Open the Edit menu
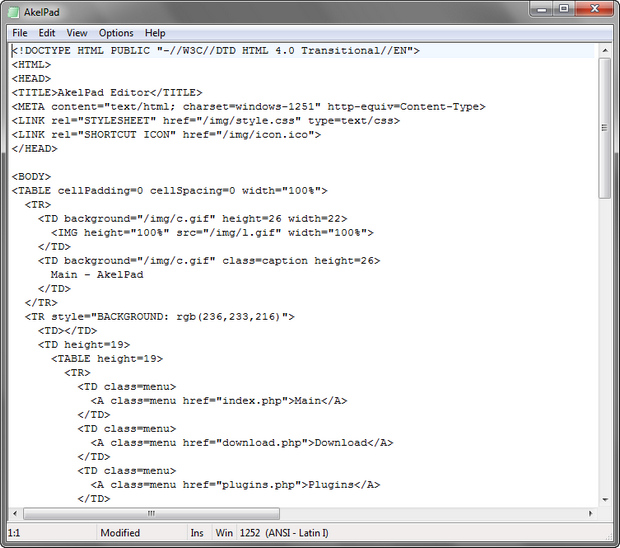 [x=47, y=33]
